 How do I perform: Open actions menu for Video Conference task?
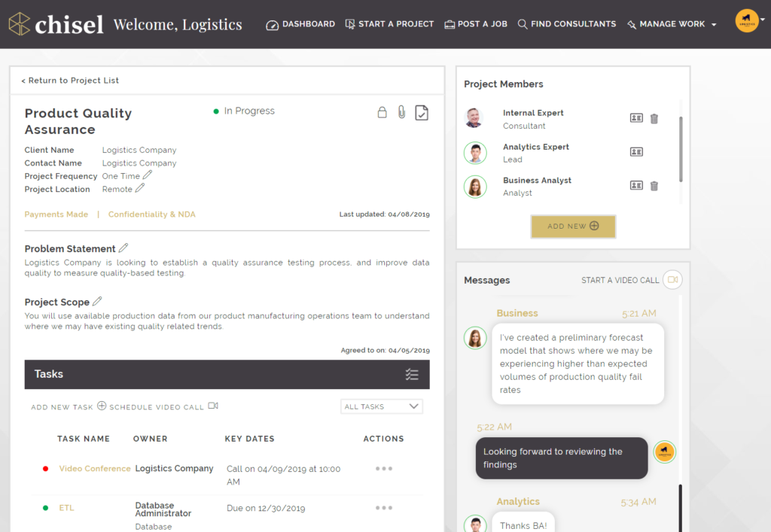click(384, 469)
